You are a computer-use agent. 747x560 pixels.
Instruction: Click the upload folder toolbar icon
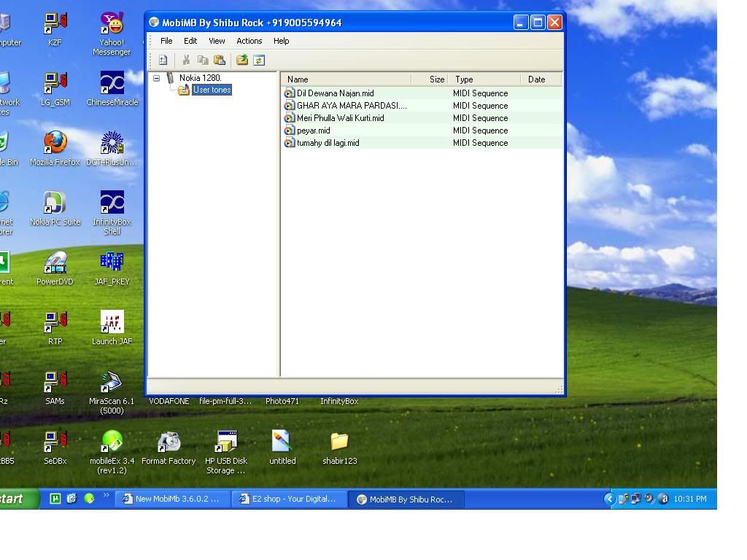point(242,60)
